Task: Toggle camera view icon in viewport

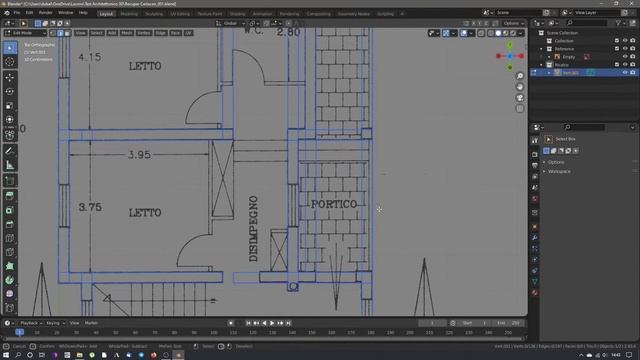Action: (520, 98)
